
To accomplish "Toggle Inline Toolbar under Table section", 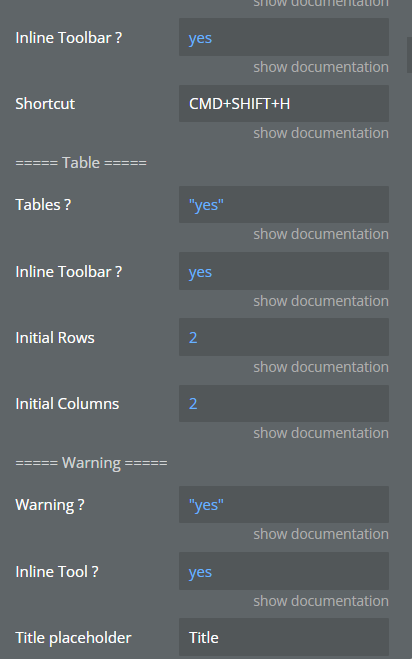I will (x=284, y=271).
